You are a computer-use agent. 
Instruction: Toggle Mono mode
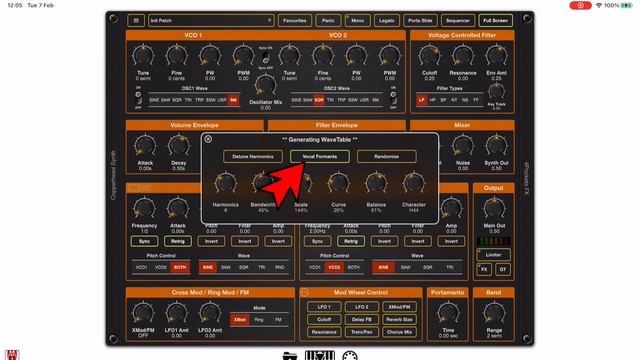[358, 20]
